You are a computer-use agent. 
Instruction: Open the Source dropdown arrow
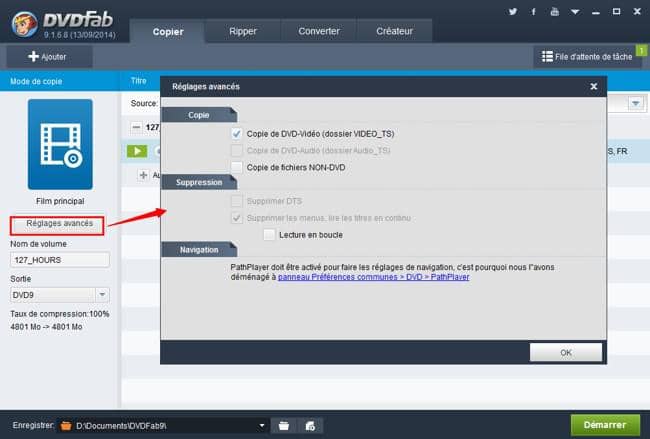click(x=635, y=103)
